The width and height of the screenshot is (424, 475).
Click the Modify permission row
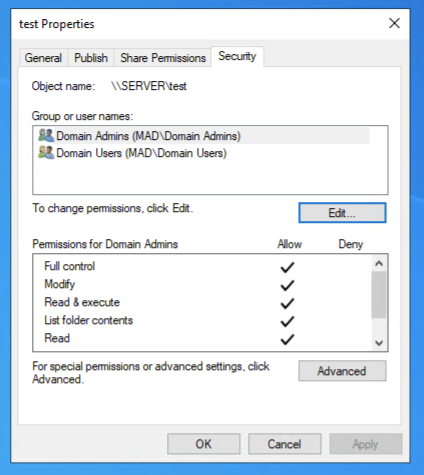tap(202, 284)
